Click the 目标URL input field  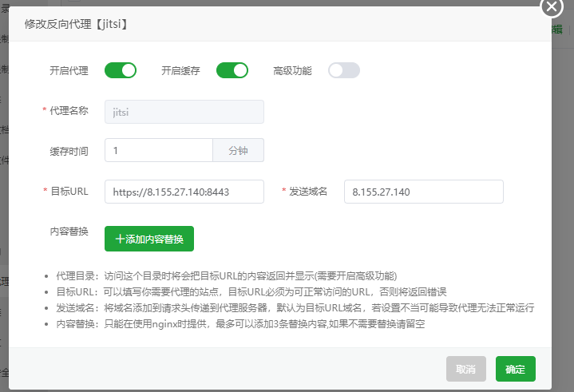(x=184, y=192)
